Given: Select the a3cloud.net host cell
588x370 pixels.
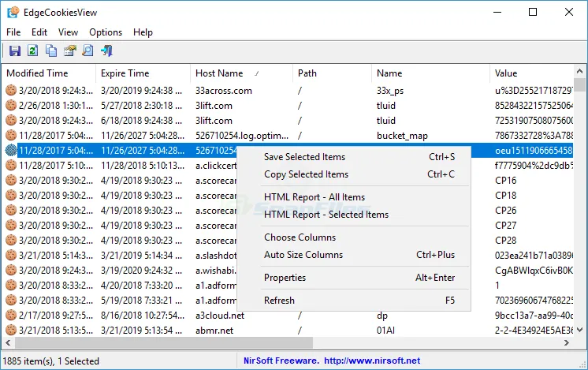Looking at the screenshot, I should (220, 316).
